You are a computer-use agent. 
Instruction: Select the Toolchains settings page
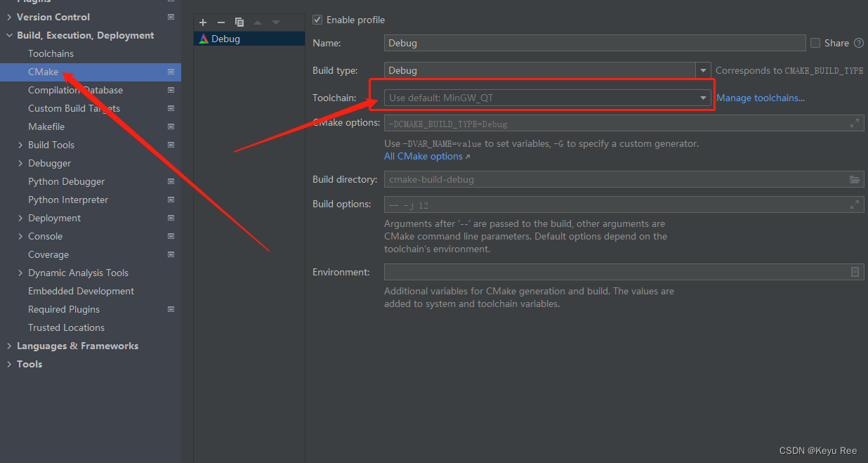(x=51, y=53)
